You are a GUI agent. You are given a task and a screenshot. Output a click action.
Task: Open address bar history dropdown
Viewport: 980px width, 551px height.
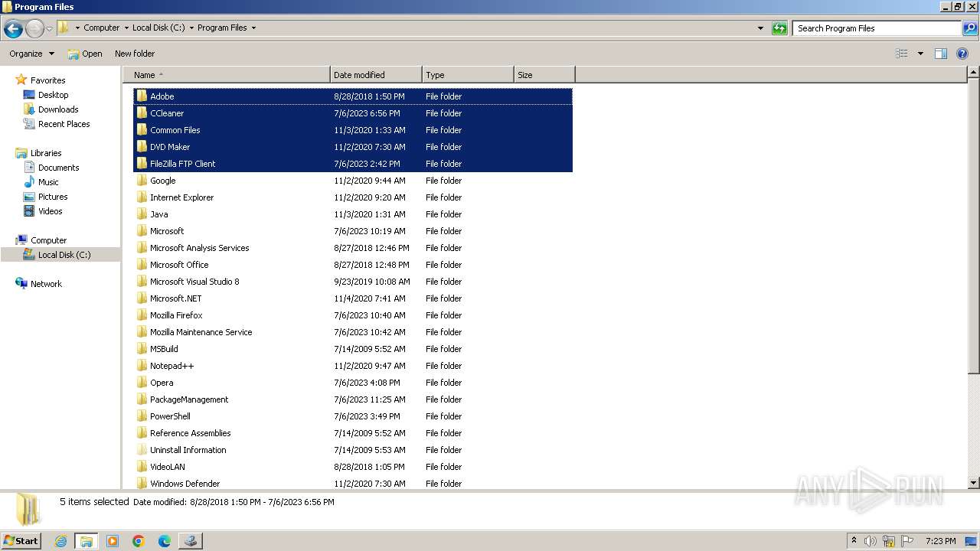[760, 28]
